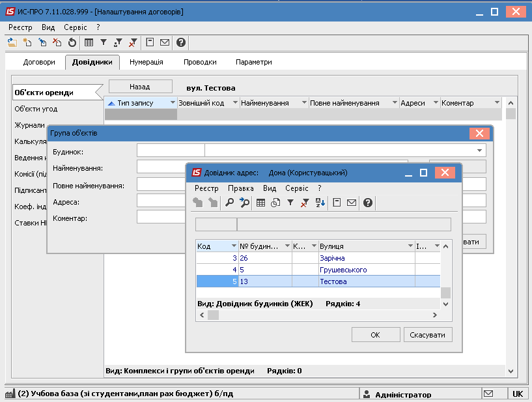
Task: Click the address list vertical scrollbar down arrow
Action: point(446,304)
